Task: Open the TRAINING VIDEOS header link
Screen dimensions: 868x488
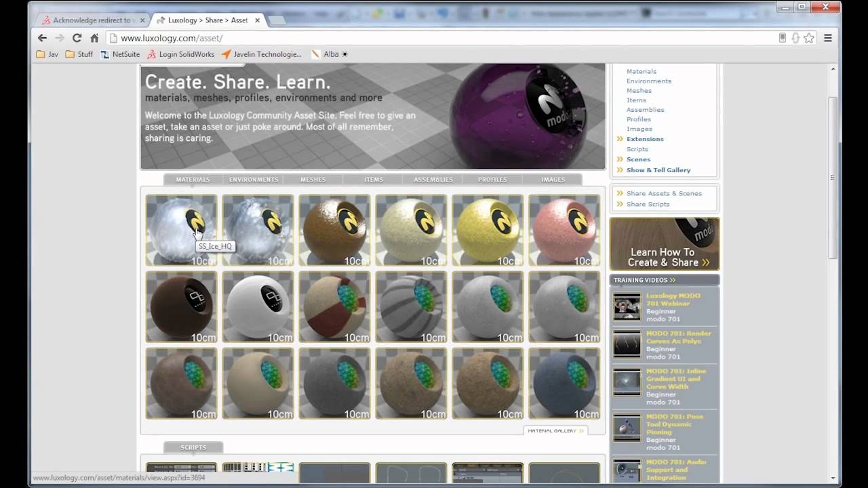Action: (x=644, y=280)
